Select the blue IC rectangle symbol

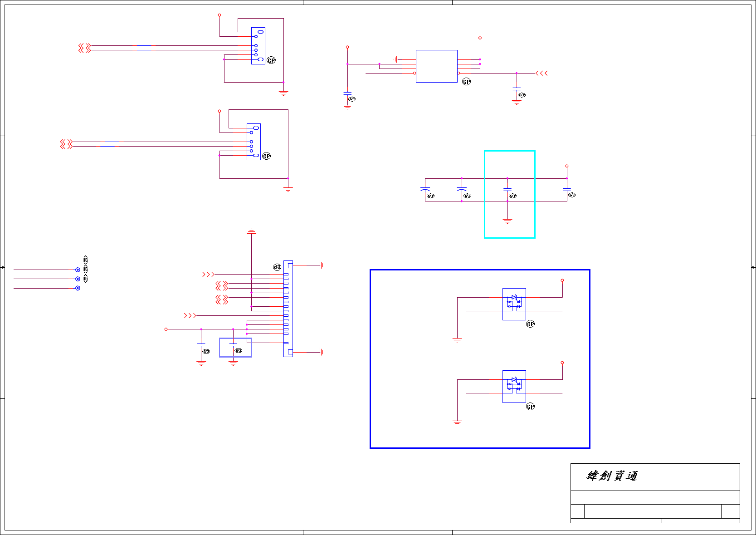pos(437,66)
